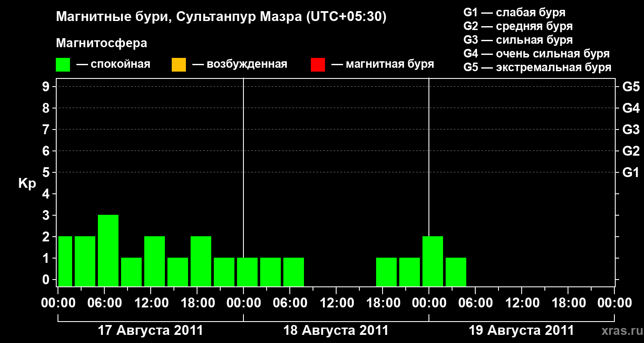Screen dimensions: 644x343
Task: Click the '18:00' time label under 19 August
Action: [568, 303]
